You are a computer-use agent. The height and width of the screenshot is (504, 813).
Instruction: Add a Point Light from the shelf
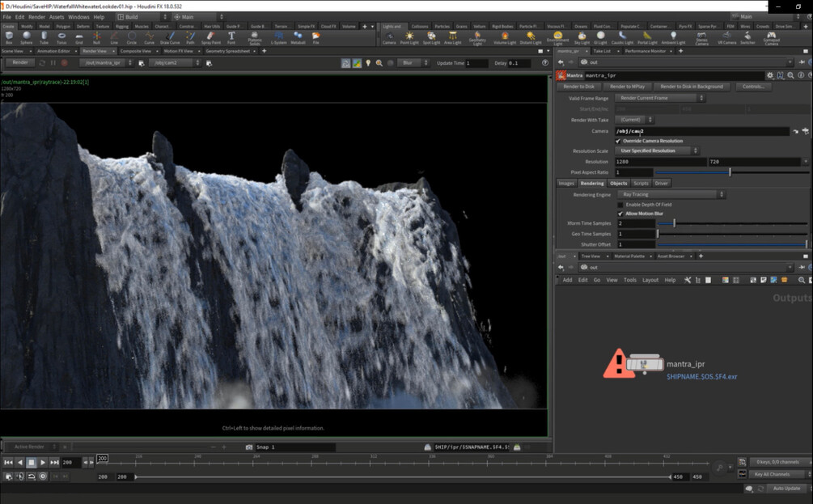pyautogui.click(x=409, y=37)
